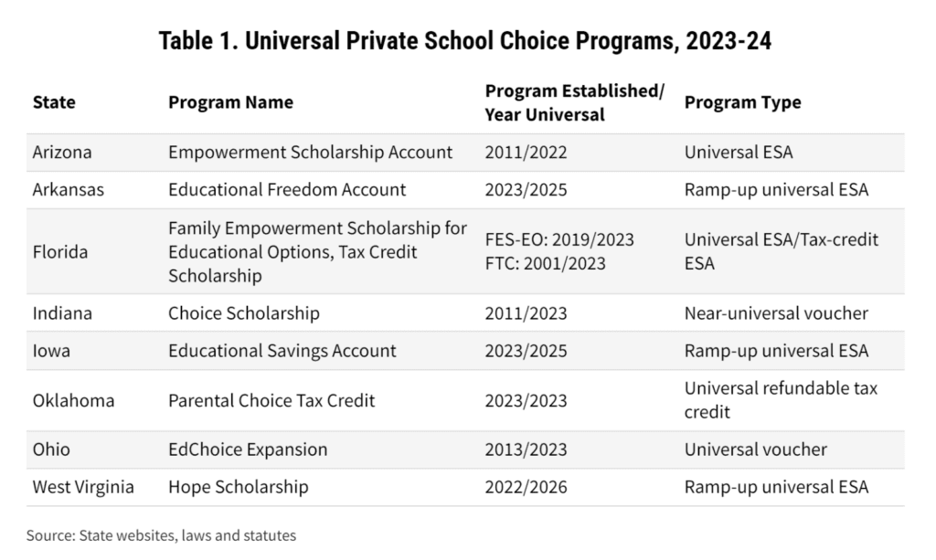Click the Program Established/Year Universal header

[x=574, y=102]
